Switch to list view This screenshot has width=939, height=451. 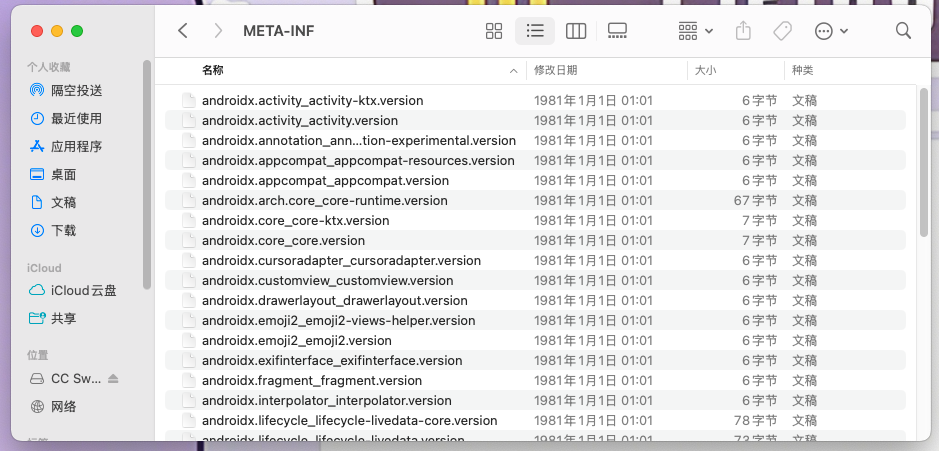tap(535, 31)
